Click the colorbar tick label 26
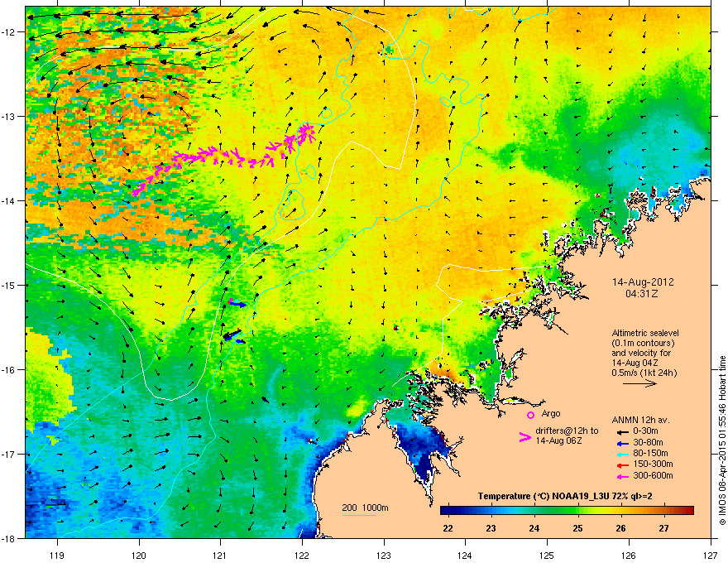Image resolution: width=728 pixels, height=563 pixels. coord(620,528)
